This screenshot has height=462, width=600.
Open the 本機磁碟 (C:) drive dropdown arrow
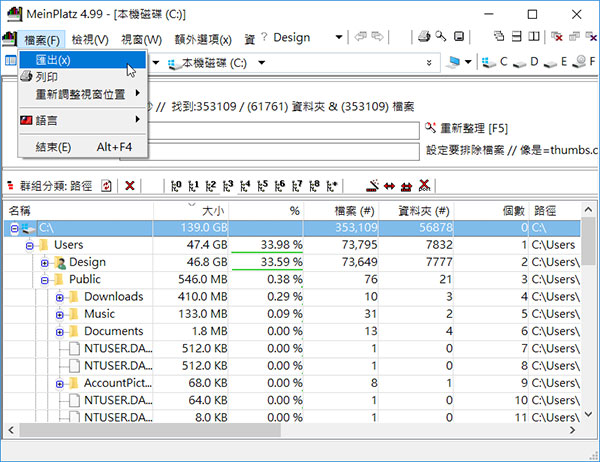(x=261, y=62)
